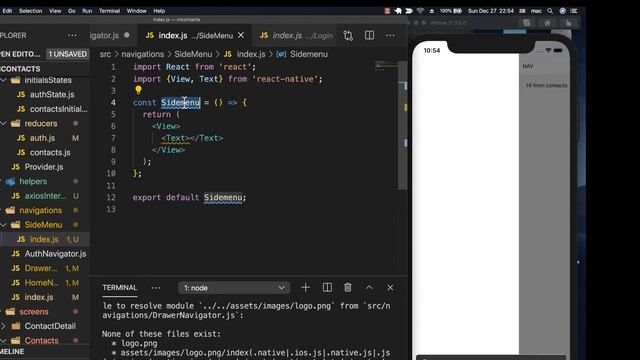Click the eject icon in menu bar
The width and height of the screenshot is (640, 360).
point(431,11)
